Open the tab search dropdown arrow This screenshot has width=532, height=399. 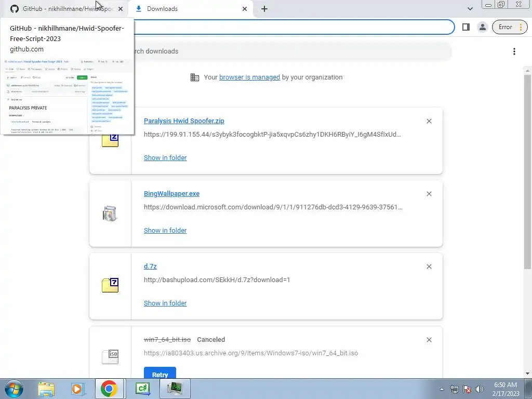(x=470, y=9)
